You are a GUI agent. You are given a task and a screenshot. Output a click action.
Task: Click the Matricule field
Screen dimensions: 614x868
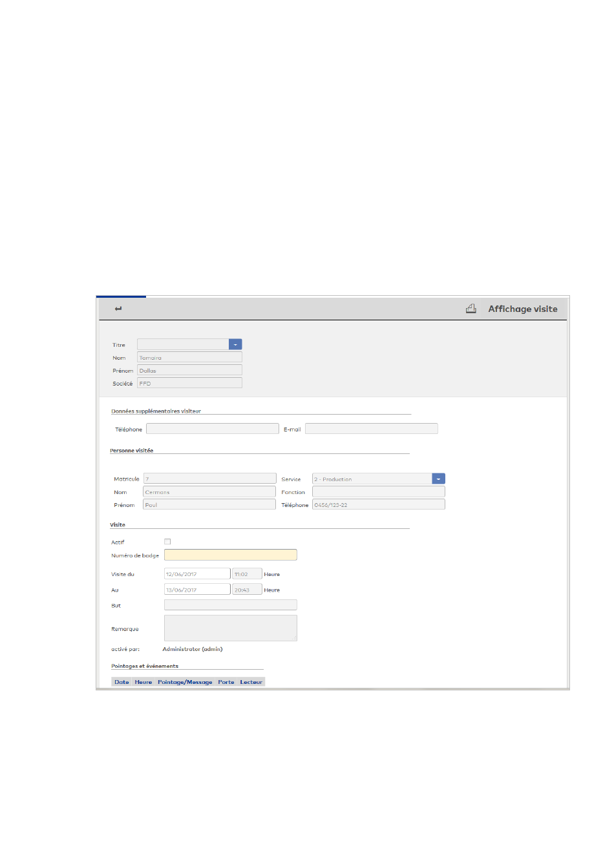(209, 479)
